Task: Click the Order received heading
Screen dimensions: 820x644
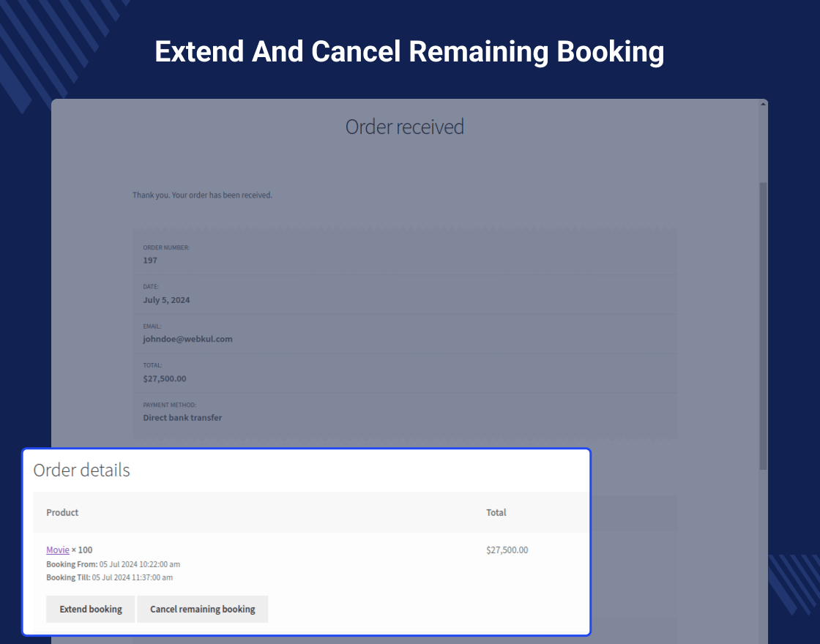Action: coord(404,127)
